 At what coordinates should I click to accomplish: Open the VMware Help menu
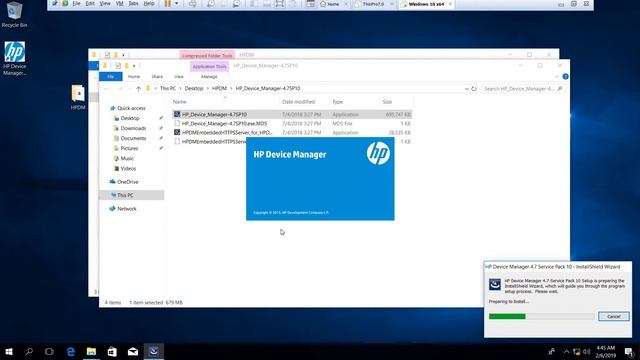tap(149, 4)
